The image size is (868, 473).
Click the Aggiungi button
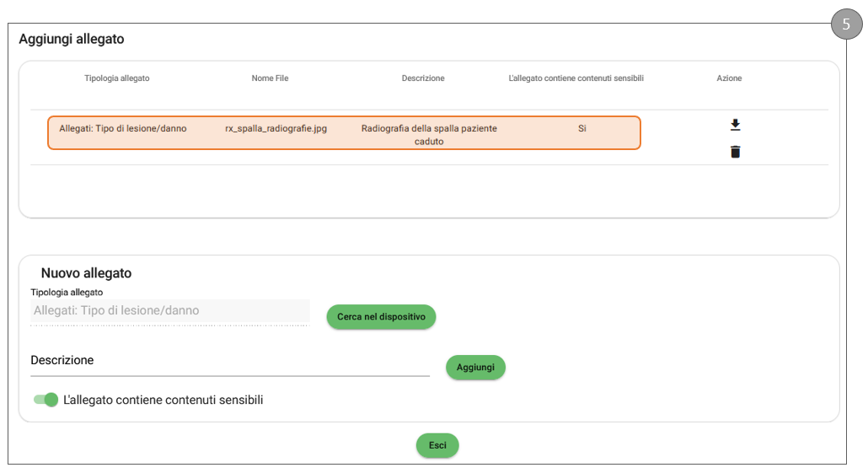click(475, 368)
